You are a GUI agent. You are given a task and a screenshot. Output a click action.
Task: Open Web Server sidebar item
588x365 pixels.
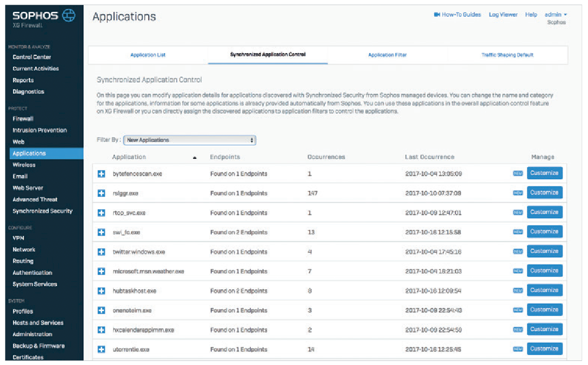coord(28,188)
